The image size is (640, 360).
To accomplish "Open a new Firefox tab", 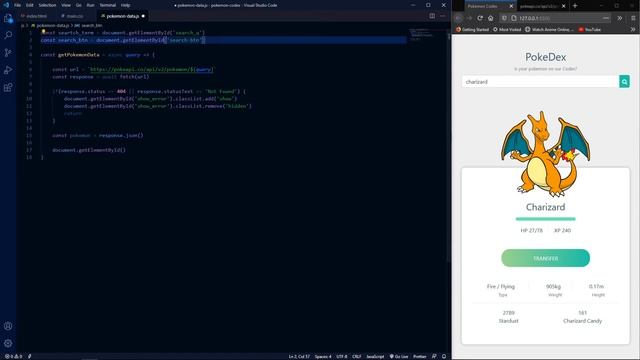I will [x=575, y=6].
